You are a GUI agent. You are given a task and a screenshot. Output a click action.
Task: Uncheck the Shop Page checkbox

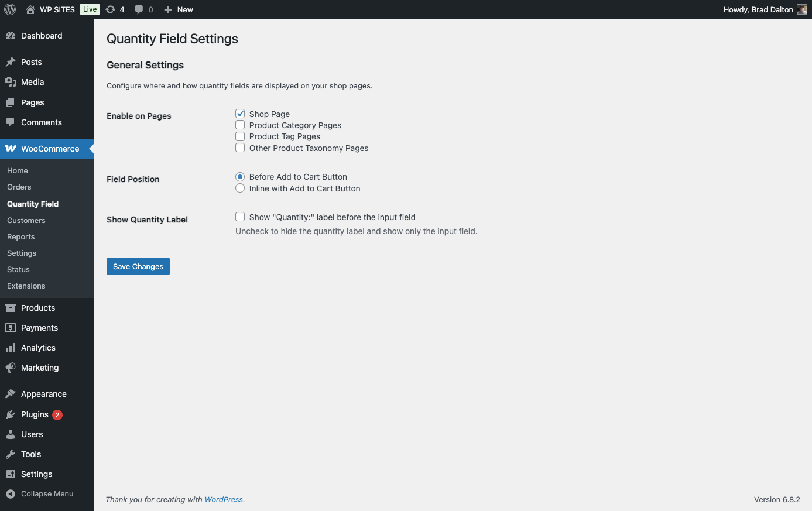click(x=240, y=114)
